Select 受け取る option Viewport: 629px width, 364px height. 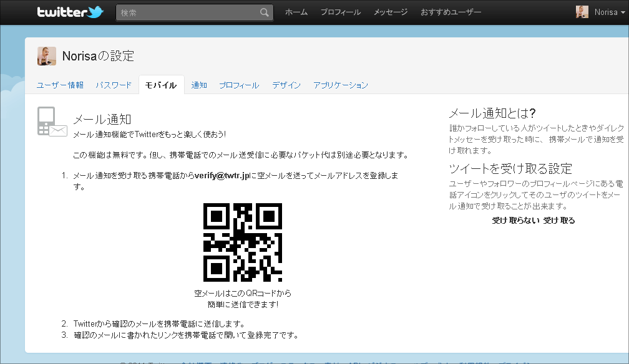click(559, 221)
